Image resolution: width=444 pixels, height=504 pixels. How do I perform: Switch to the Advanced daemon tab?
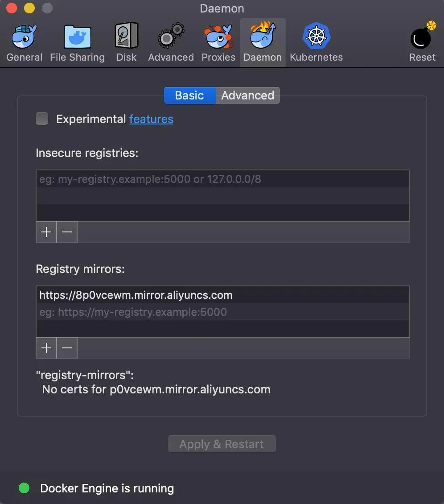(x=248, y=95)
